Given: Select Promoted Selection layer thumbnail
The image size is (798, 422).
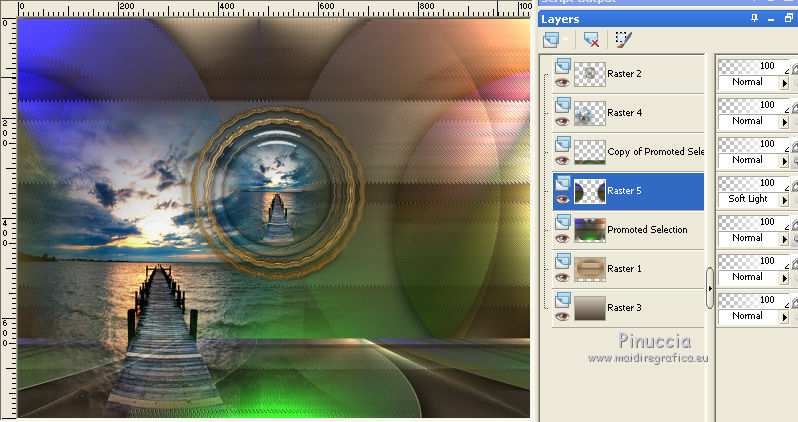Looking at the screenshot, I should pos(590,231).
